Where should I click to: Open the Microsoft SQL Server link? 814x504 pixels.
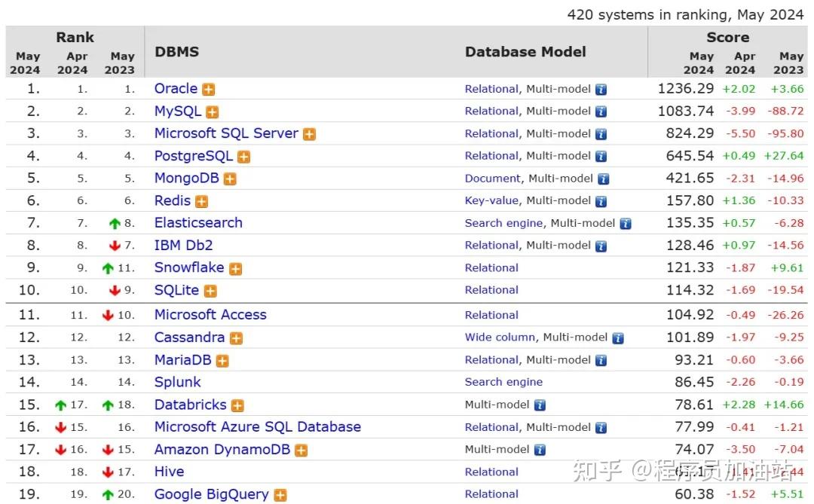pos(226,133)
